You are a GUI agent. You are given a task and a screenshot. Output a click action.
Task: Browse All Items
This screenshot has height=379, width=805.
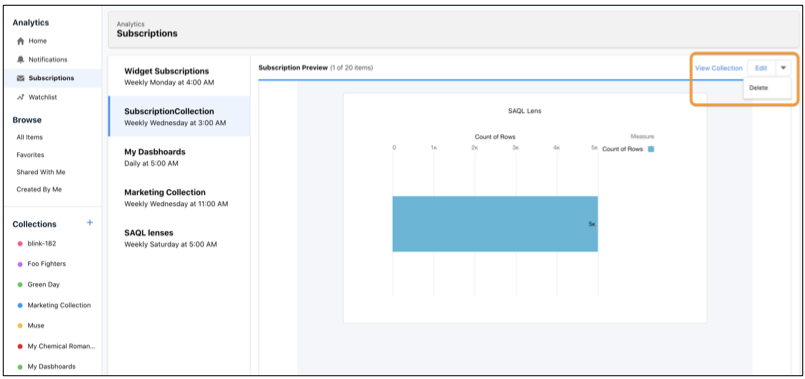[30, 137]
